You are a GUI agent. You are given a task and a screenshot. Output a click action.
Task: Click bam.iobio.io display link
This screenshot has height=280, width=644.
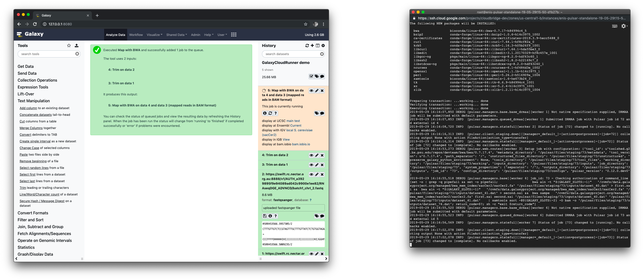point(301,144)
